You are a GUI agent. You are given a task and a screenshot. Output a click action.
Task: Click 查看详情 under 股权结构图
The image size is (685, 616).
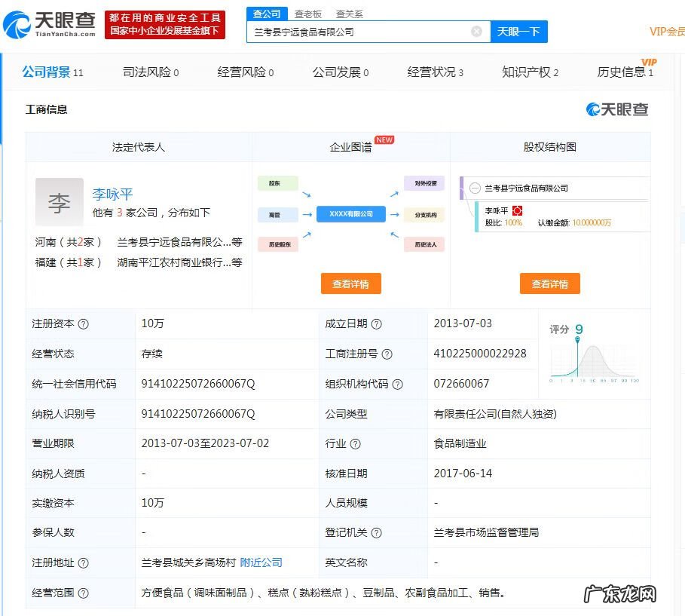549,284
